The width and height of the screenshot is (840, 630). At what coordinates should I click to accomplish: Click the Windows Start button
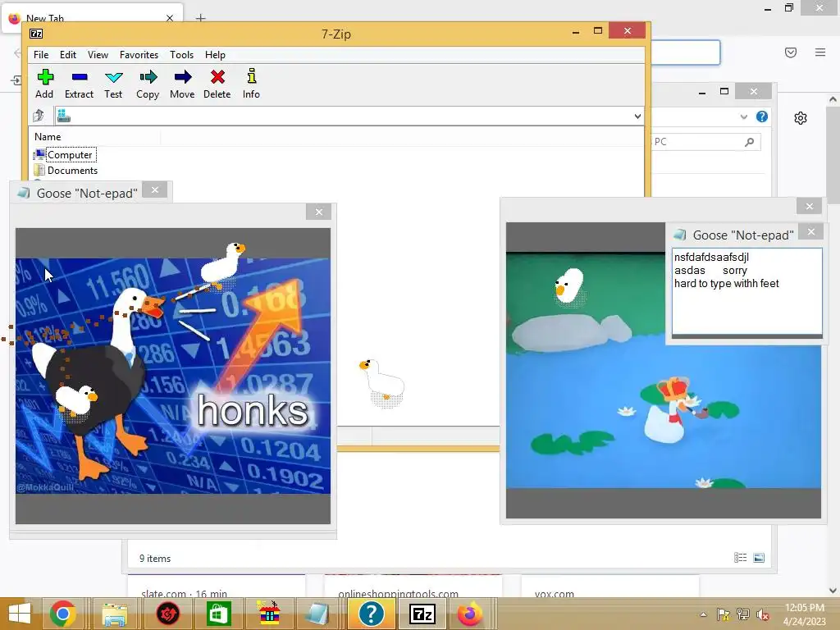click(20, 614)
